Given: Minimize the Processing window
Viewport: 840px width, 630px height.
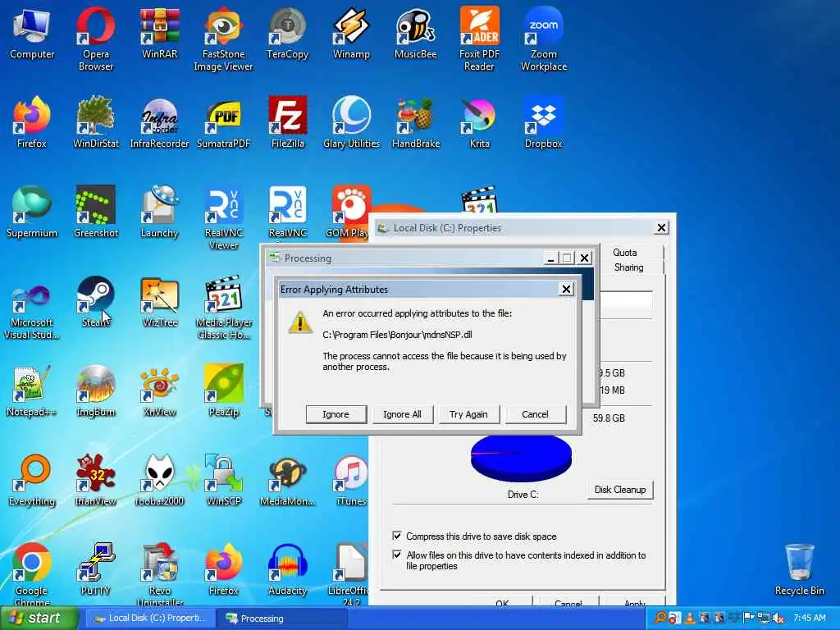Looking at the screenshot, I should [x=550, y=258].
